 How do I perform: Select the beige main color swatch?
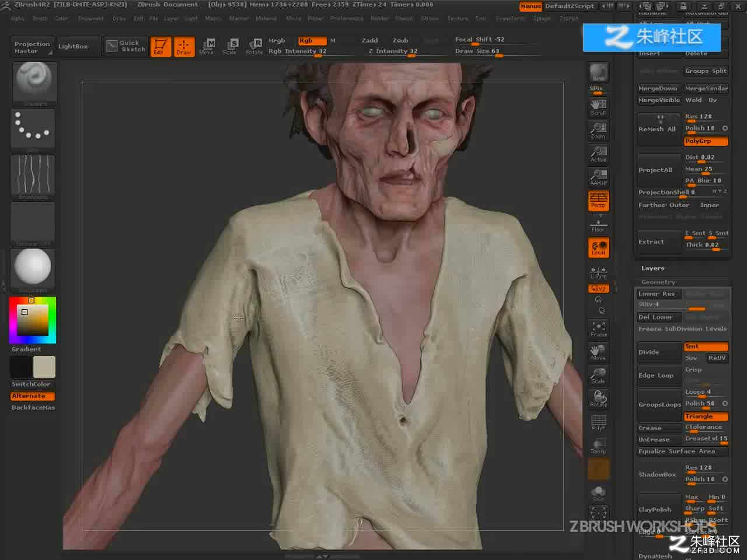44,367
